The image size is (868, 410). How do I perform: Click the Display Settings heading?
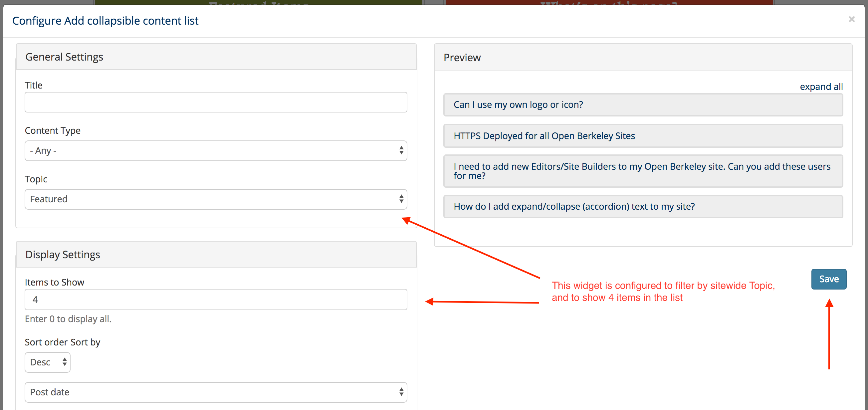(63, 254)
